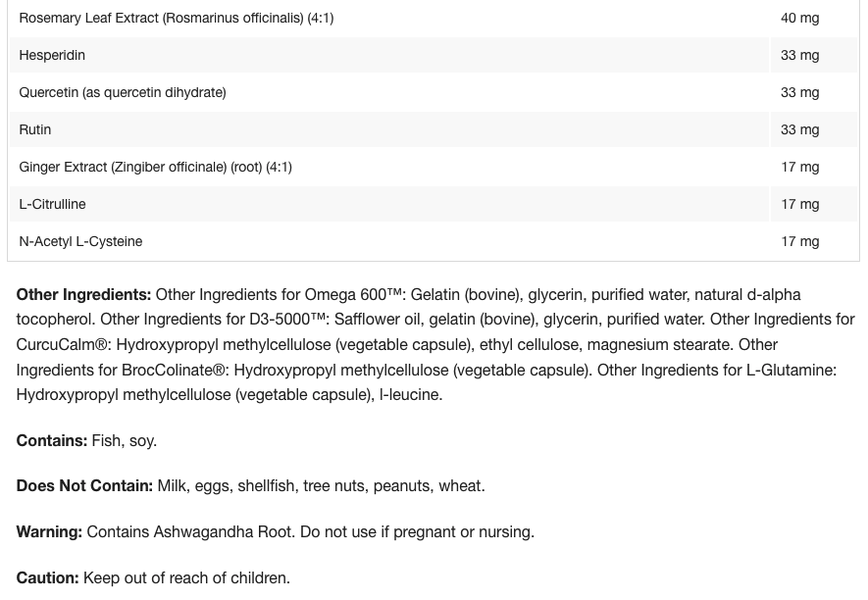Click the 40 mg amount for Rosemary
This screenshot has width=868, height=600.
click(799, 18)
